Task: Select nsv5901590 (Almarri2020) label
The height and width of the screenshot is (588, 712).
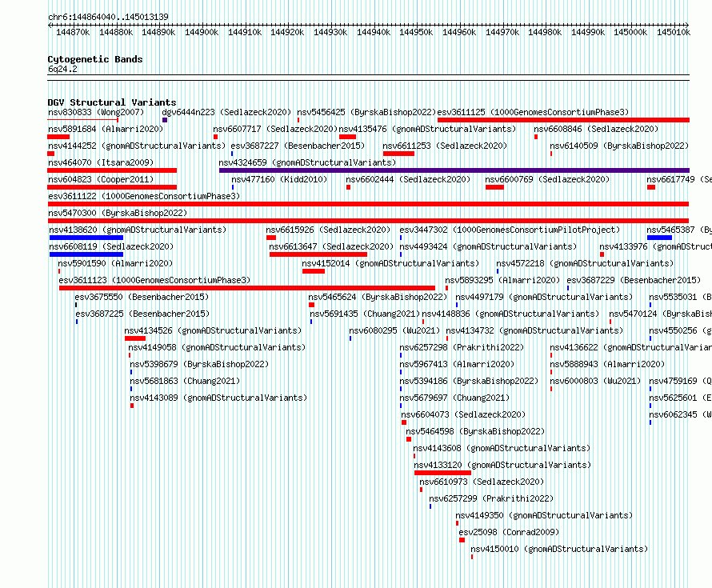Action: pyautogui.click(x=115, y=263)
